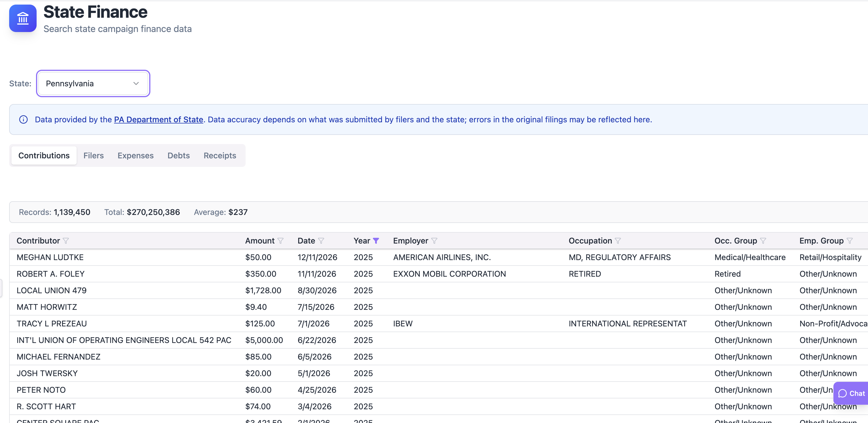Click the 12/11/2026 date cell
The image size is (868, 423).
(317, 257)
